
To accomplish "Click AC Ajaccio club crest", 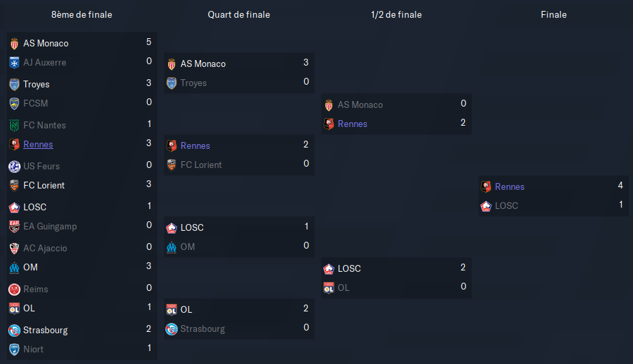I will pyautogui.click(x=14, y=249).
